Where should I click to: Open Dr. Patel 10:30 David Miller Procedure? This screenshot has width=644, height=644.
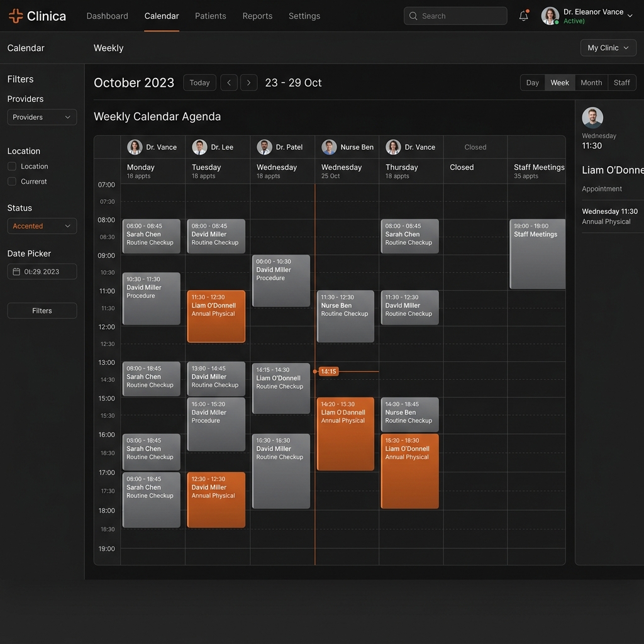281,280
